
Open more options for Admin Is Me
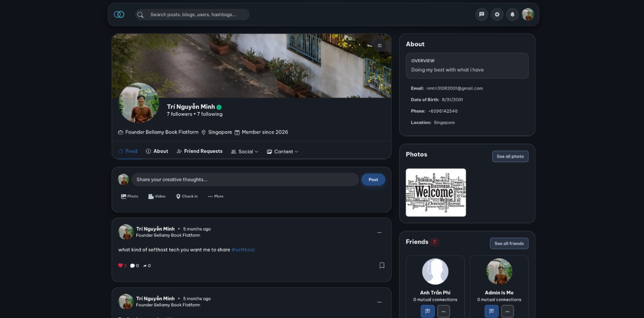click(507, 311)
